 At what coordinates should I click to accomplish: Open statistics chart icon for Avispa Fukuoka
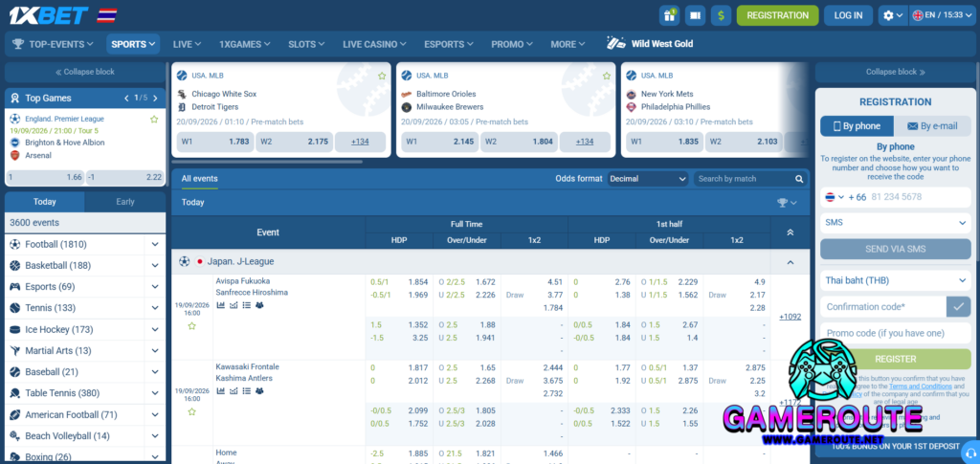(x=221, y=305)
